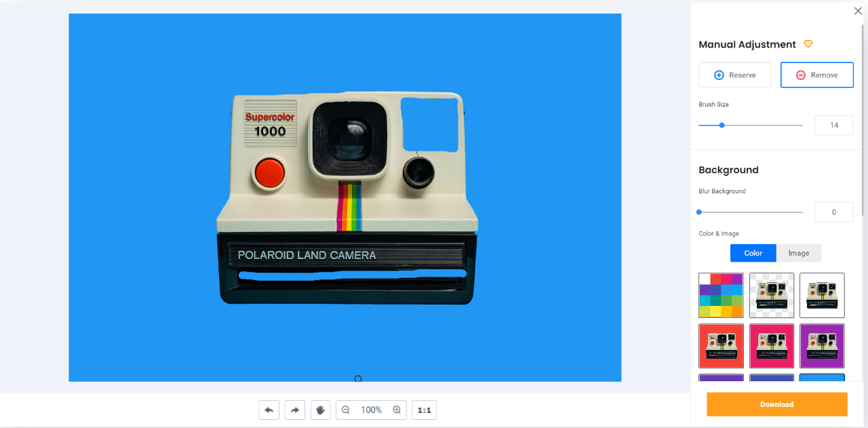The height and width of the screenshot is (428, 868).
Task: Click the orange Download button
Action: pyautogui.click(x=777, y=404)
